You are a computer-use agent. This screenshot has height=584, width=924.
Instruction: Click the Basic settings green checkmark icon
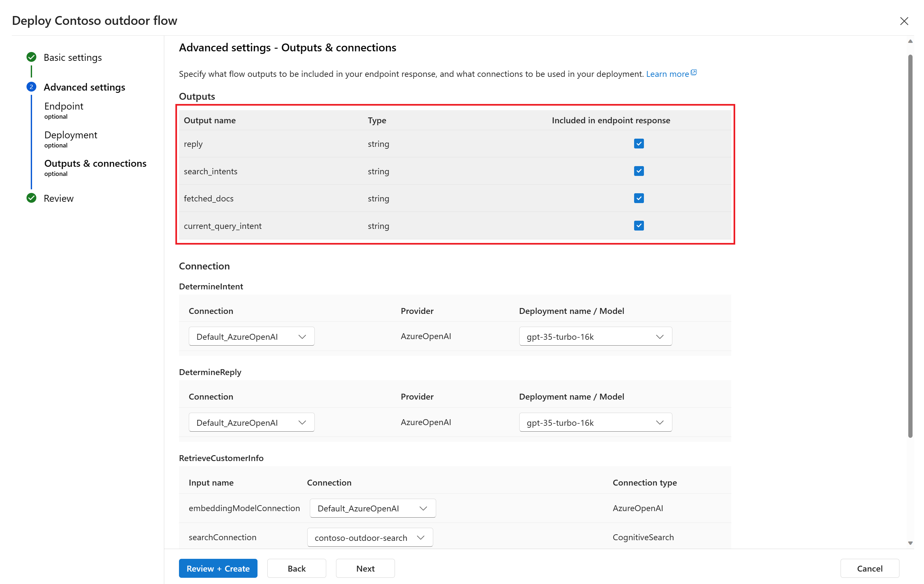click(31, 57)
